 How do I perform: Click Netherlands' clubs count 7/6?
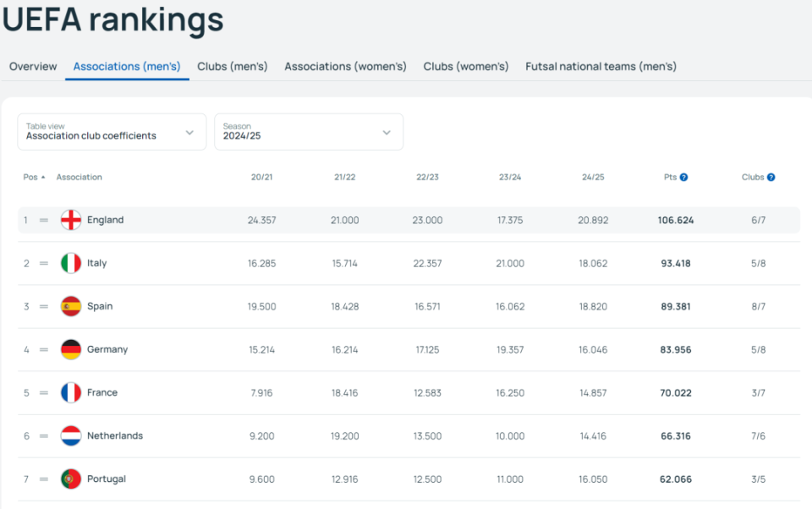(x=759, y=436)
